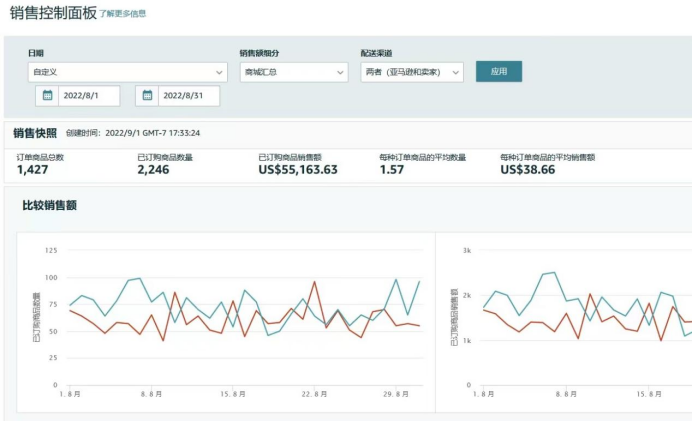Click the sales total US$55,163.63

tap(298, 170)
